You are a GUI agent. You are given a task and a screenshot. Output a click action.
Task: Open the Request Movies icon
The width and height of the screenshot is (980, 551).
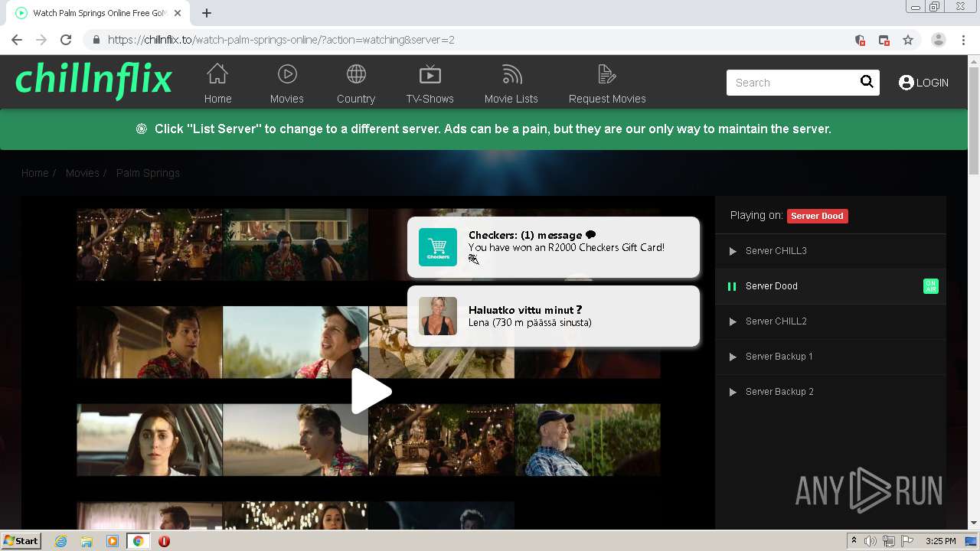pyautogui.click(x=607, y=74)
